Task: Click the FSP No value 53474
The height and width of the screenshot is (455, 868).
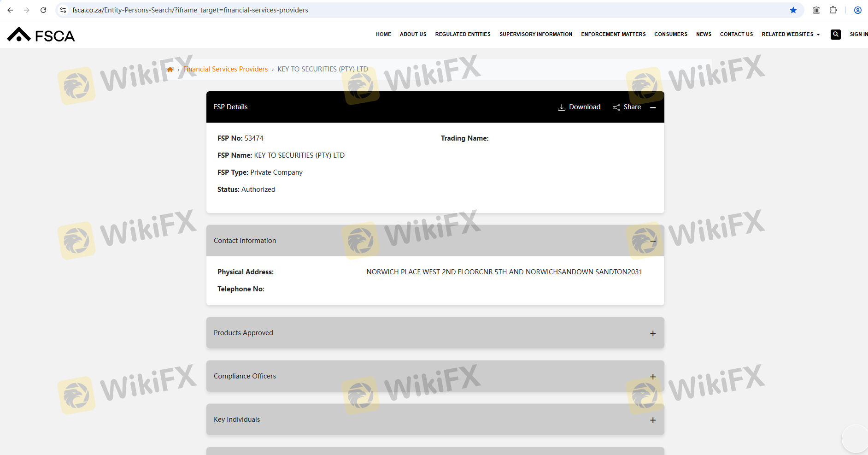Action: 254,138
